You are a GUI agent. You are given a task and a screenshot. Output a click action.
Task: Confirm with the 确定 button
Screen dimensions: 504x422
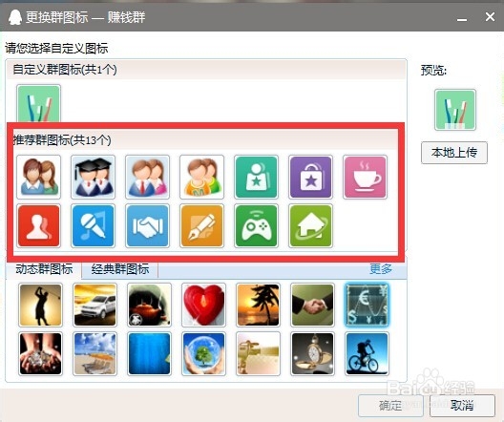pos(390,406)
